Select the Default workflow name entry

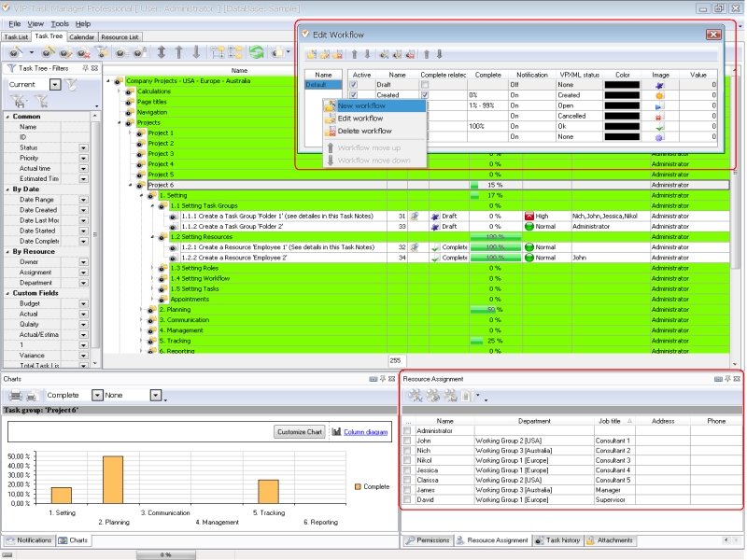[317, 85]
